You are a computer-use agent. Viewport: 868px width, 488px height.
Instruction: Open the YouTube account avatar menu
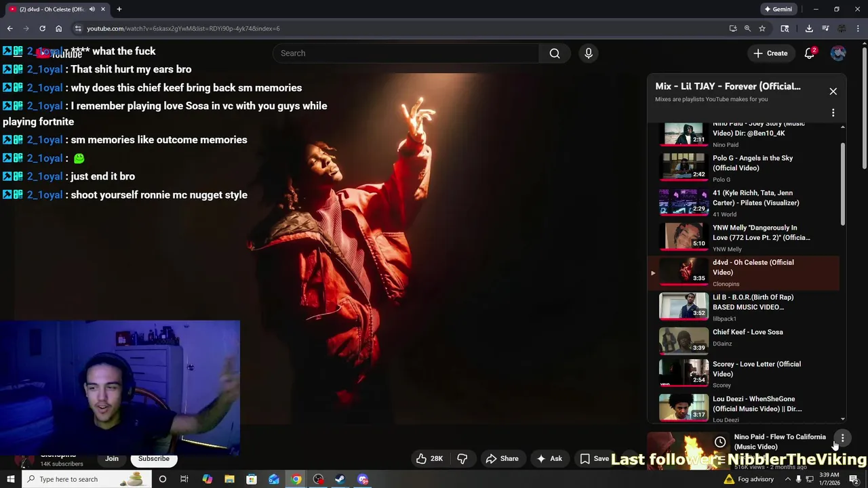pyautogui.click(x=838, y=54)
